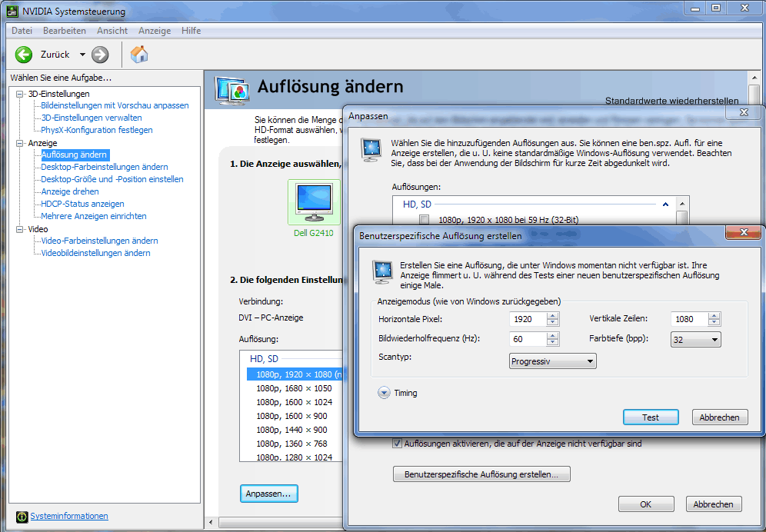The height and width of the screenshot is (532, 766).
Task: Close the Benutzerspezifische Auflösung erstellen dialog
Action: point(744,232)
